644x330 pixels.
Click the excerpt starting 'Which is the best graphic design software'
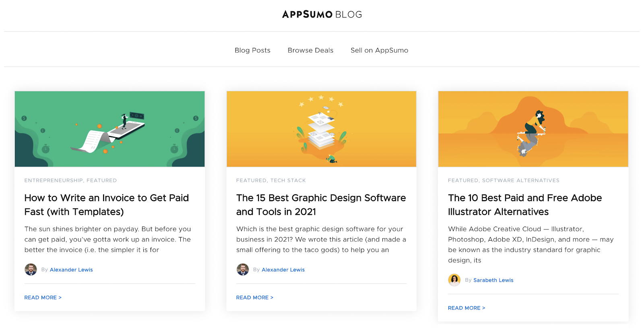[x=321, y=239]
